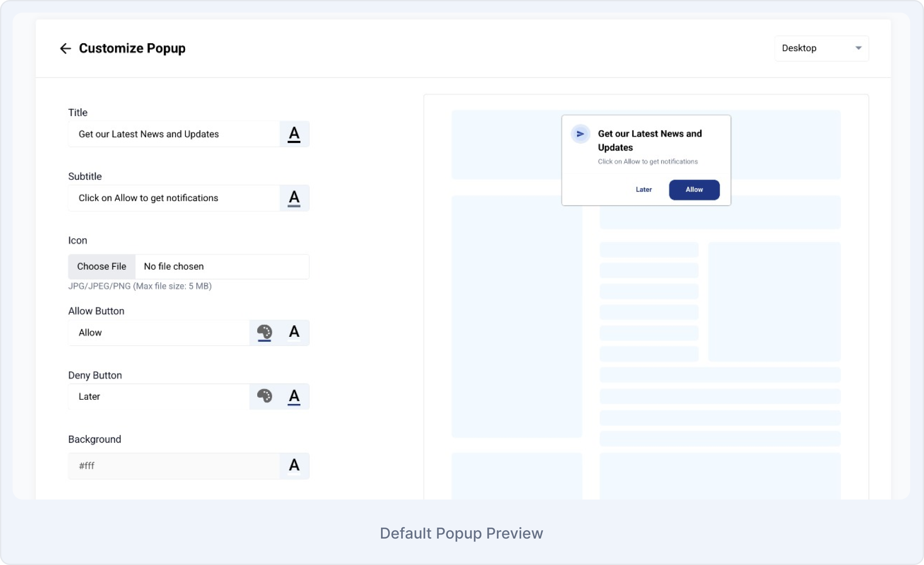
Task: Open the Deny Button color palette icon
Action: [264, 396]
